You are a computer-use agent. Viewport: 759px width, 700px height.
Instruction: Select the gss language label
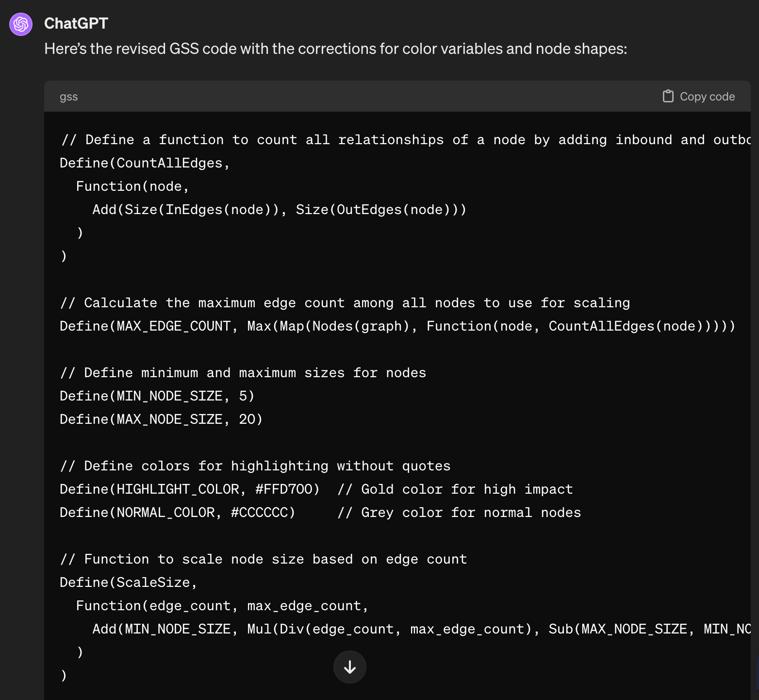point(68,97)
